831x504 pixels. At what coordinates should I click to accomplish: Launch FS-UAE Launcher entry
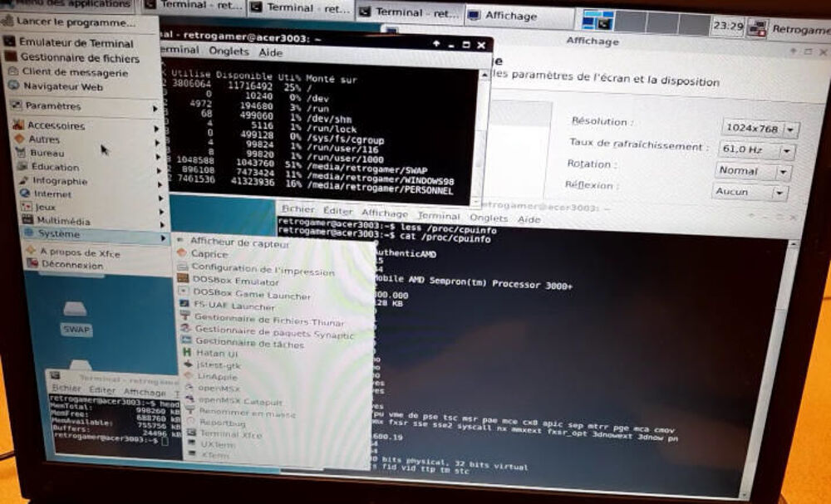[228, 306]
